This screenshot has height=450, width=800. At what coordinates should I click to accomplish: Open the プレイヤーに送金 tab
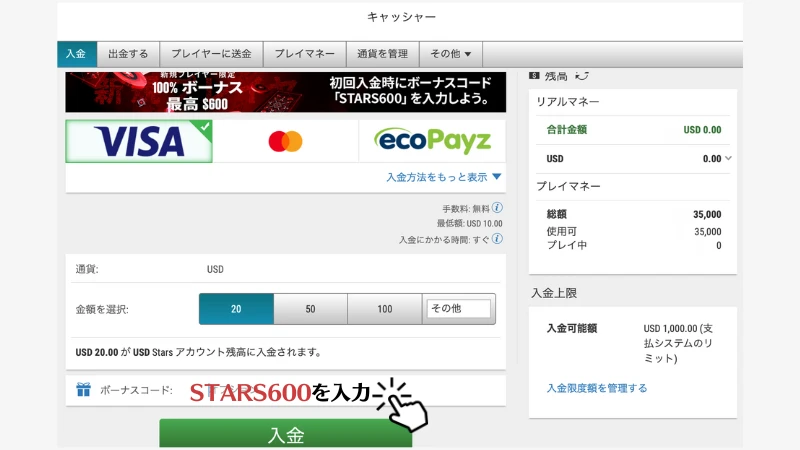point(211,54)
